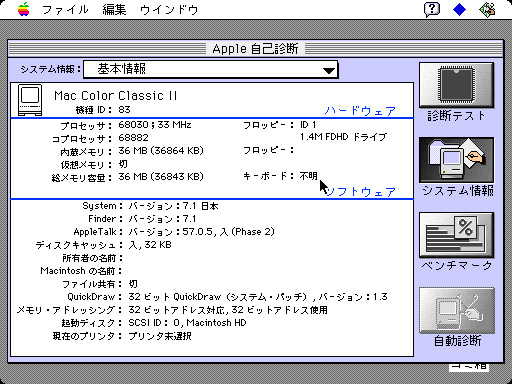This screenshot has width=512, height=384.
Task: Open the Apple menu
Action: click(x=24, y=9)
